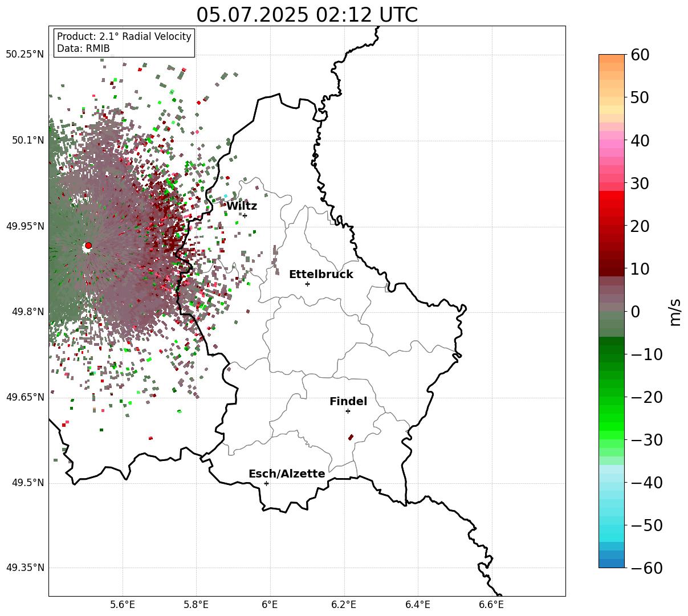Click the pink colorbar band near 40

612,144
